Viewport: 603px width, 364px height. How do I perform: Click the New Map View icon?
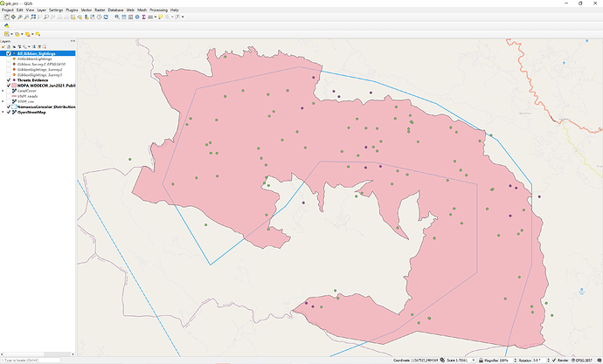[x=73, y=17]
